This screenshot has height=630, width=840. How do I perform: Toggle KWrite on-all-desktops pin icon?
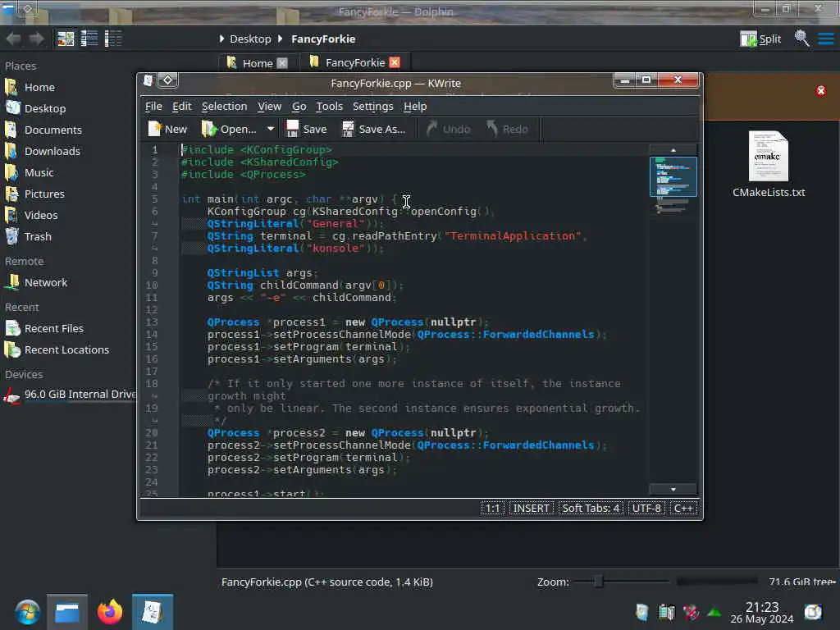click(x=167, y=80)
